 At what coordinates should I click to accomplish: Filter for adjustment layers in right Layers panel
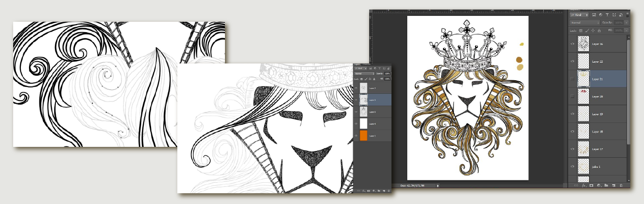coord(600,15)
